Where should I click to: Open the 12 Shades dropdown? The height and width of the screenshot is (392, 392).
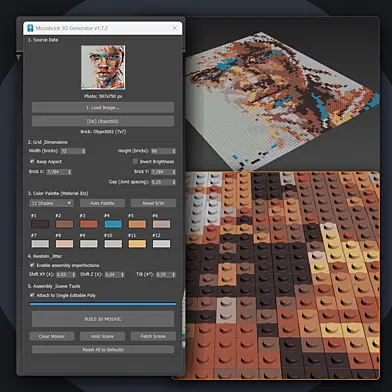pos(51,203)
